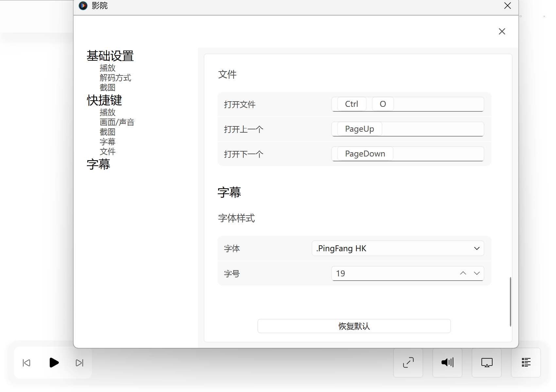The image size is (556, 392).
Task: Open 画面/声音 in the sidebar
Action: [117, 122]
